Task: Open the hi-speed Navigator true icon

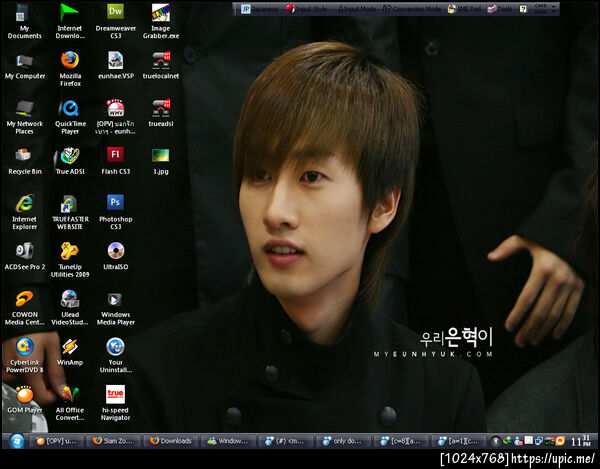Action: [x=116, y=404]
